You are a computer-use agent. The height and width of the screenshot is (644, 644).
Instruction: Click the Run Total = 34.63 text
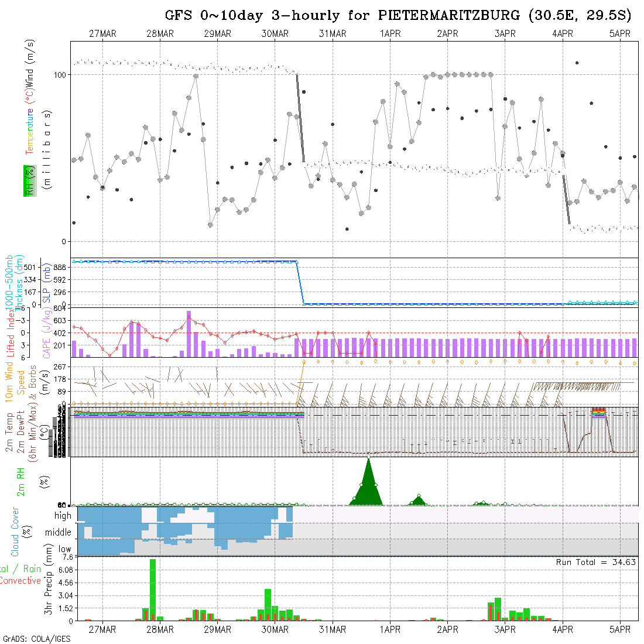click(596, 562)
